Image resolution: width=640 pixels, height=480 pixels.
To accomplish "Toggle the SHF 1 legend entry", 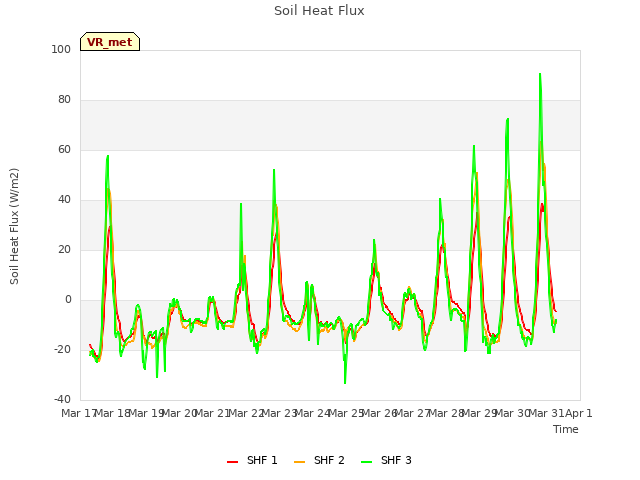I will click(x=252, y=460).
